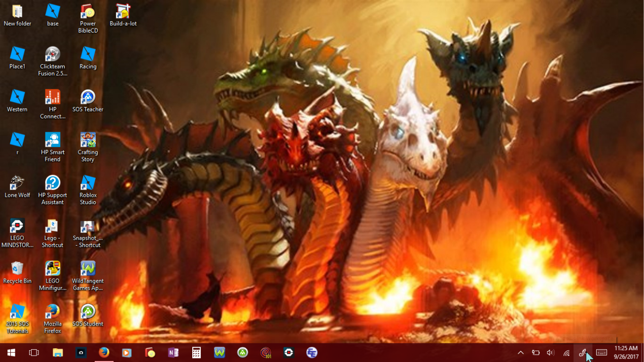644x362 pixels.
Task: Select the HP Connect desktop shortcut
Action: (x=53, y=105)
